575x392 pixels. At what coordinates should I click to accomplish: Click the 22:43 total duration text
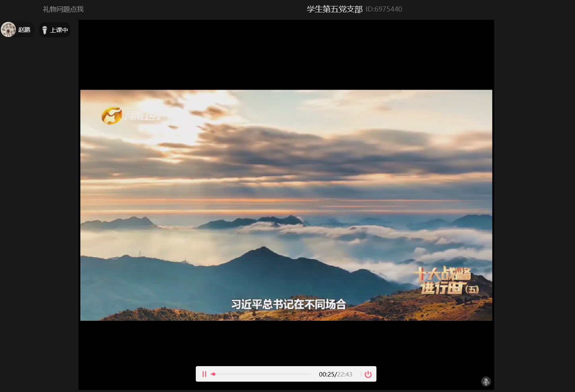345,374
